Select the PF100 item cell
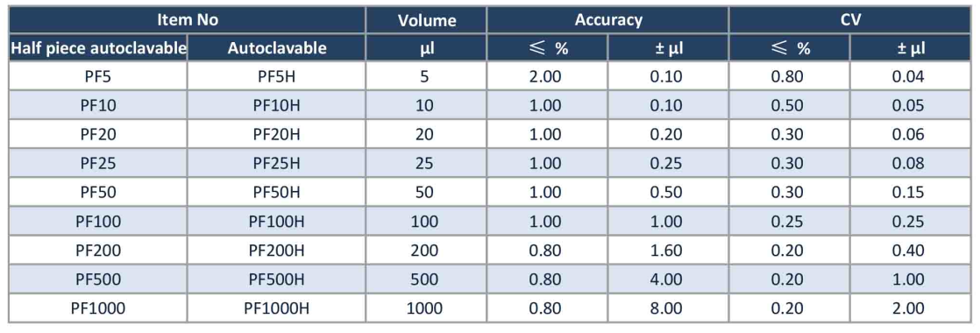This screenshot has height=333, width=980. (97, 221)
